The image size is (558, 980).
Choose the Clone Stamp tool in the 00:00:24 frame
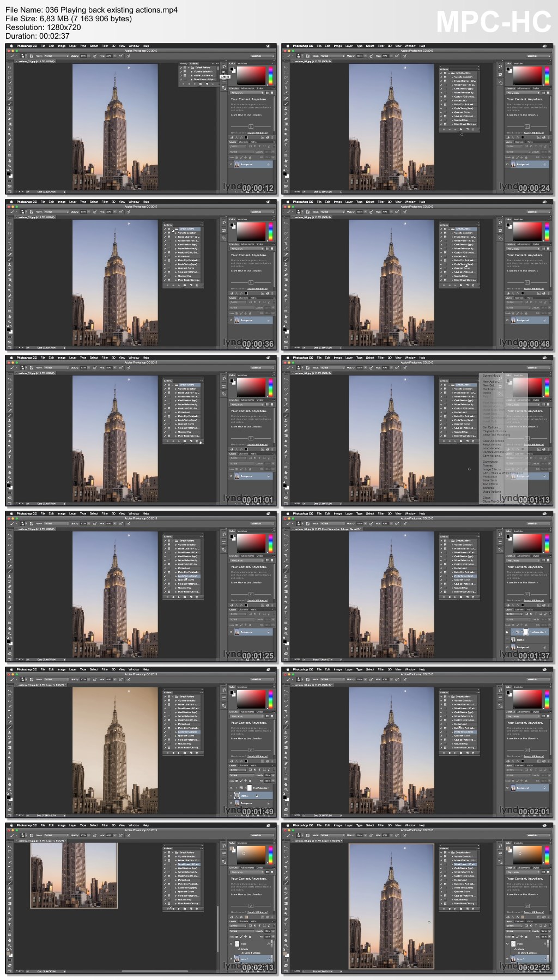[x=286, y=108]
